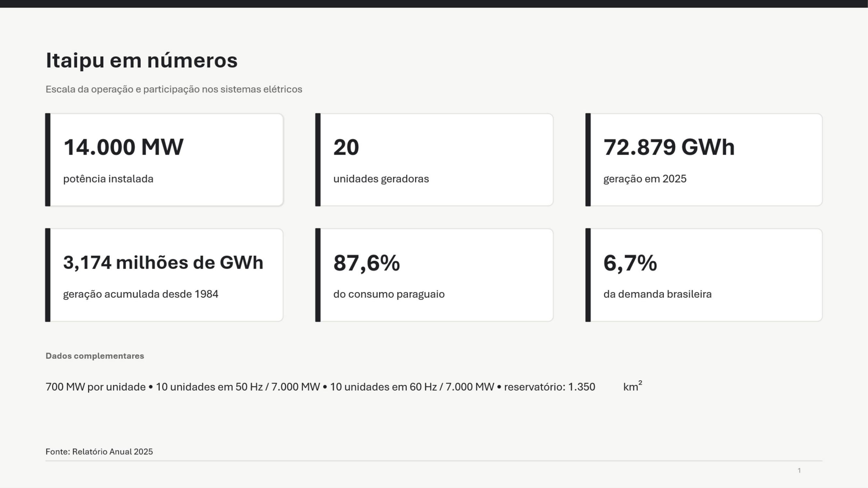Click the '700 MW por unidade' details line

[344, 386]
